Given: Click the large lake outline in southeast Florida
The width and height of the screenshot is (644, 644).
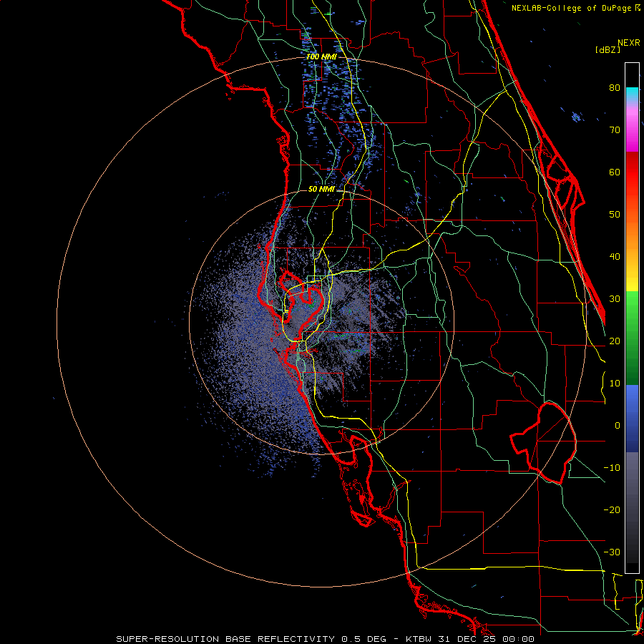Looking at the screenshot, I should (543, 443).
